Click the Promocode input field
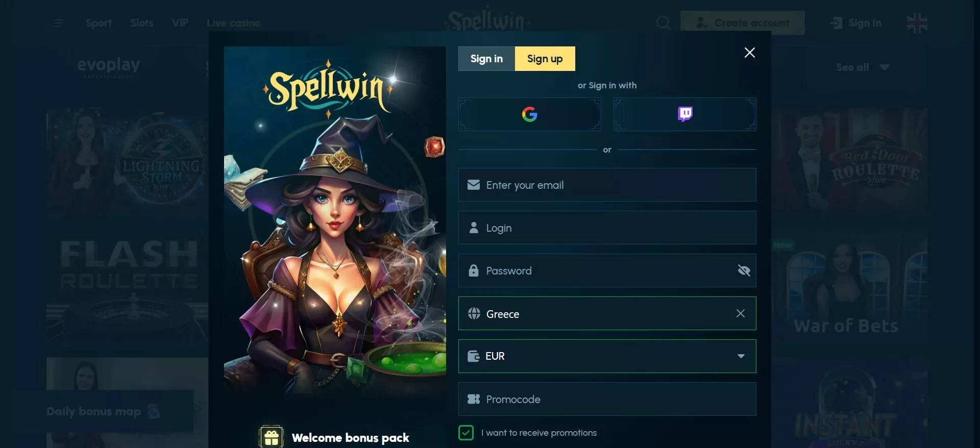 coord(607,399)
